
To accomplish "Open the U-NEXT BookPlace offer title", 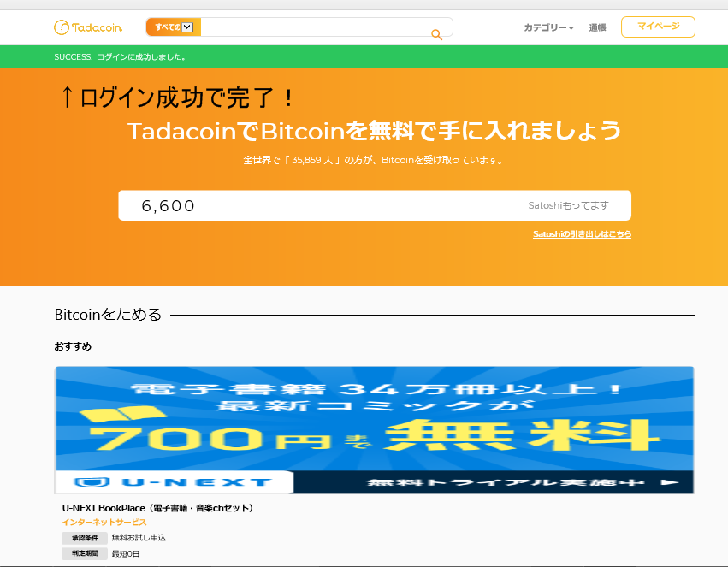I will point(158,508).
